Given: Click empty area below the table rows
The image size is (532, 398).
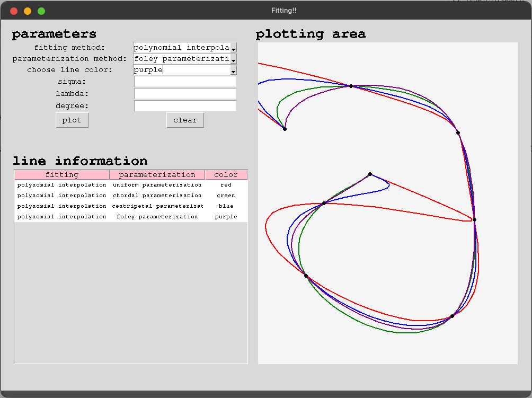Looking at the screenshot, I should pyautogui.click(x=130, y=291).
